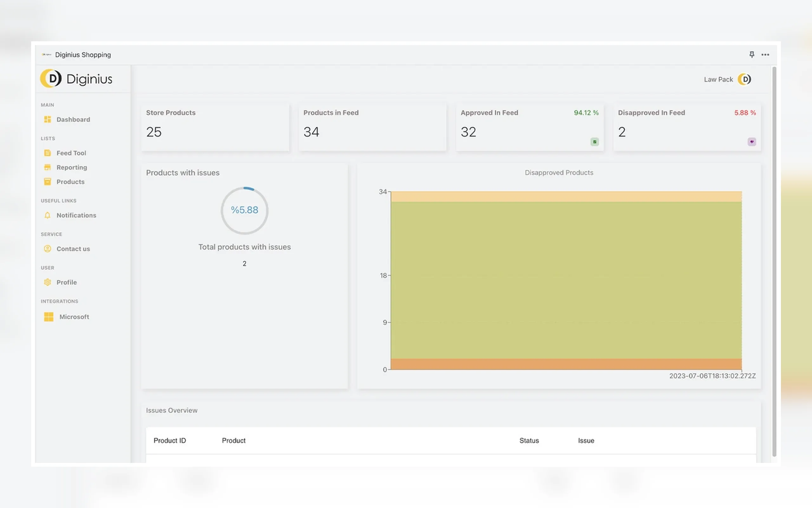Click the Store Products card
Screen dimensions: 812x508
215,127
